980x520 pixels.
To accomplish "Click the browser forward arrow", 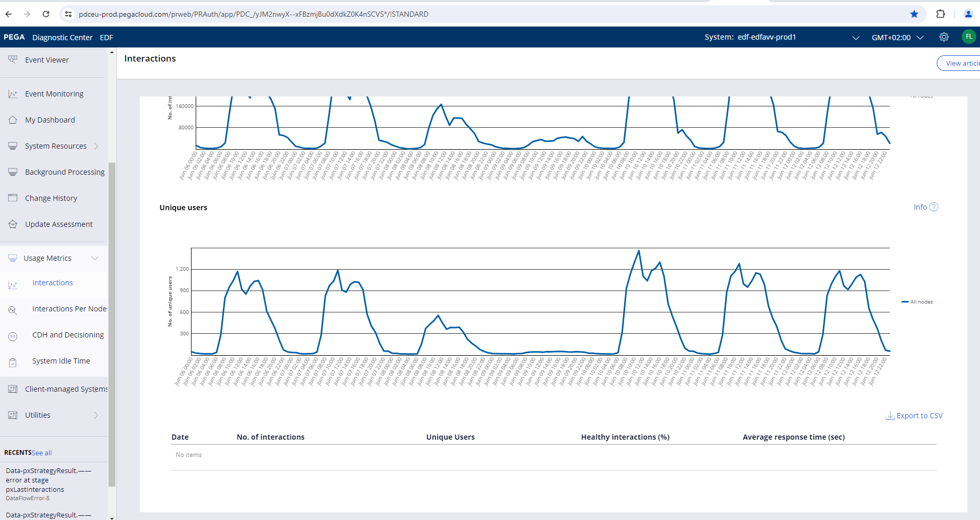I will click(27, 14).
